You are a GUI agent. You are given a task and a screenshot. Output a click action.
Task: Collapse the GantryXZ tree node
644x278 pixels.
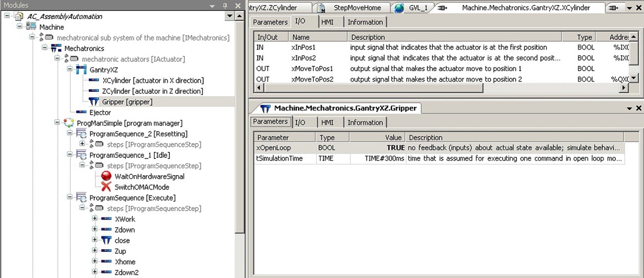(70, 69)
